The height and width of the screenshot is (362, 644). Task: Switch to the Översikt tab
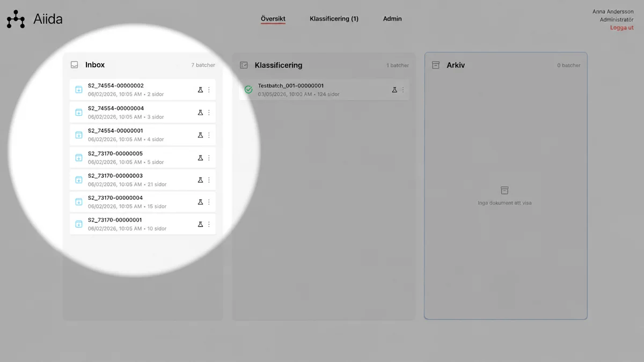pos(273,19)
